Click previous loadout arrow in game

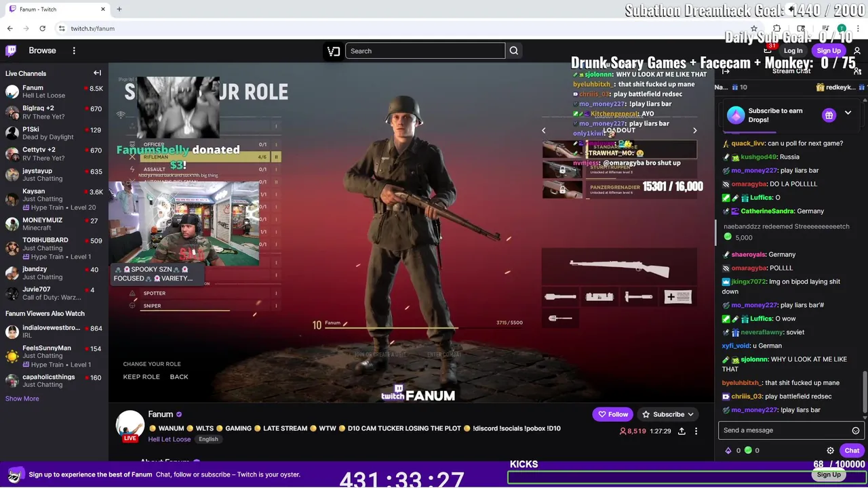(543, 130)
